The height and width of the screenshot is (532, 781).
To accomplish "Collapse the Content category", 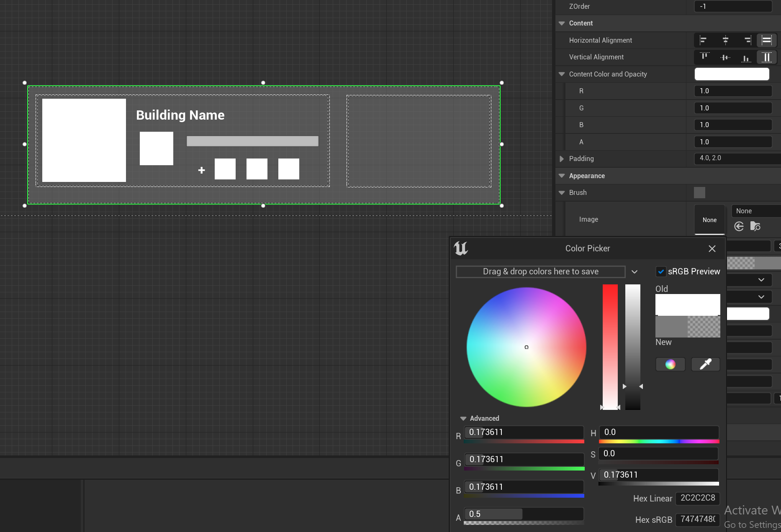I will (x=562, y=23).
